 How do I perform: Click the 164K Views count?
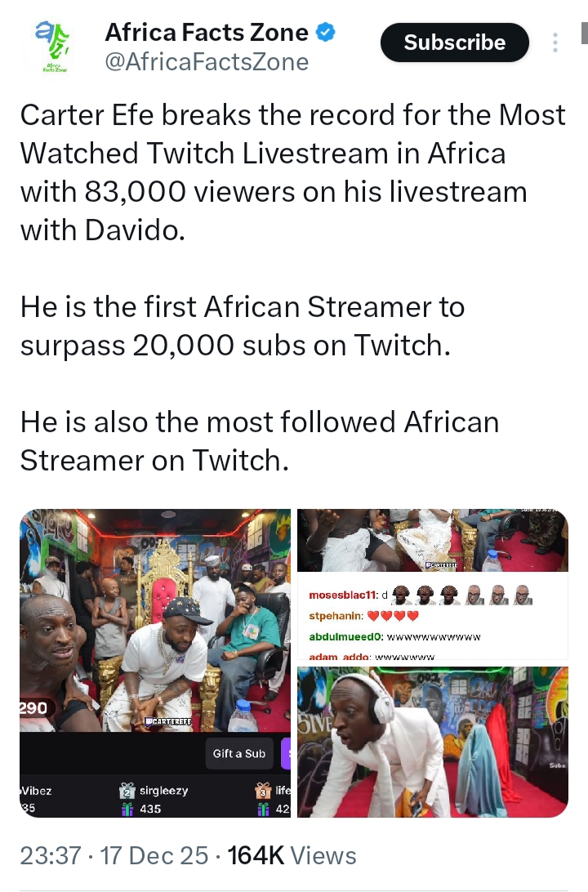292,855
